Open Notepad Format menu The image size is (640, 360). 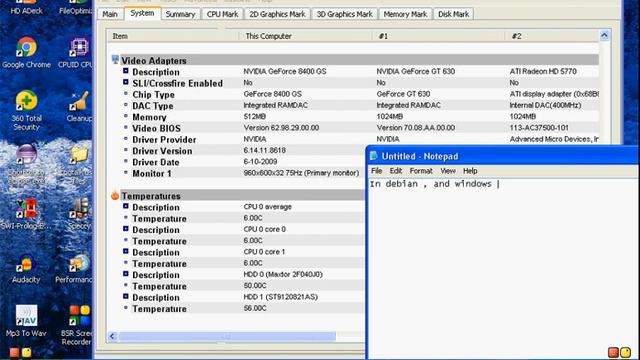point(421,171)
